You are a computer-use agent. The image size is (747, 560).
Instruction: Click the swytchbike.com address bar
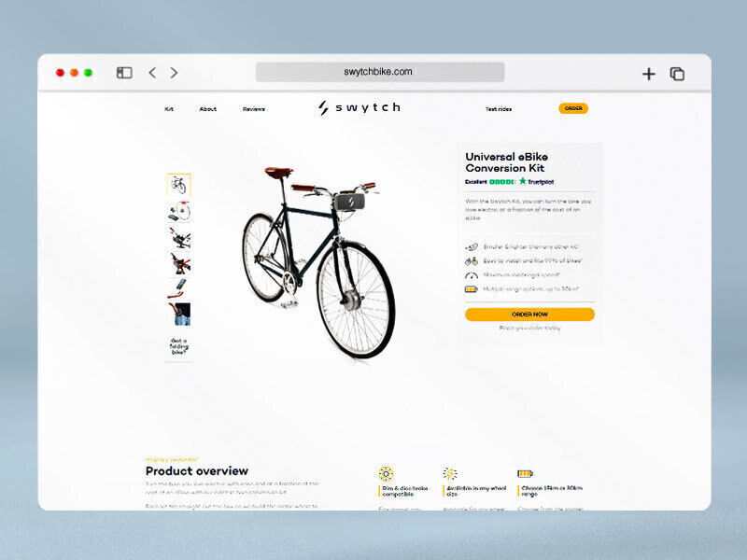(380, 72)
